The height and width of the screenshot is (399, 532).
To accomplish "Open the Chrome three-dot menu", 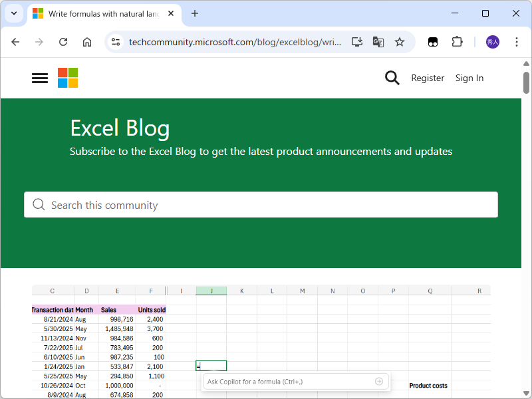I will 517,42.
